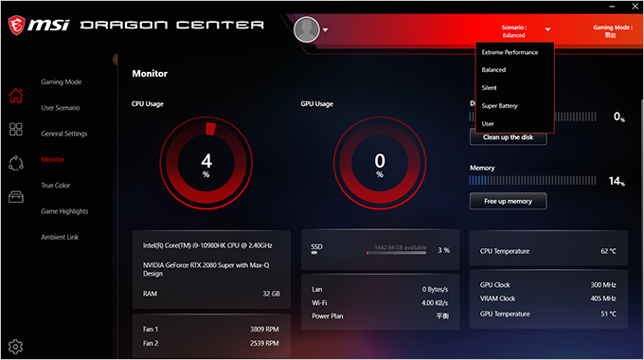Viewport: 644px width, 360px height.
Task: Click the GPU Usage circular gauge
Action: [380, 163]
